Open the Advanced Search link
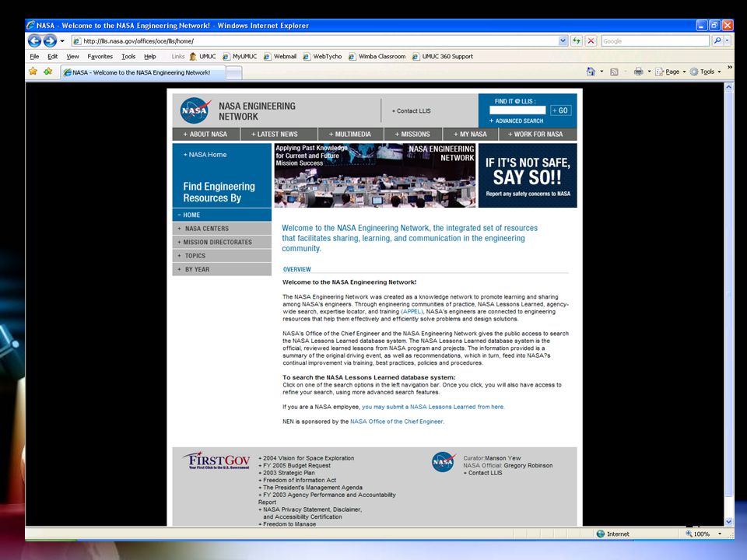 tap(516, 121)
